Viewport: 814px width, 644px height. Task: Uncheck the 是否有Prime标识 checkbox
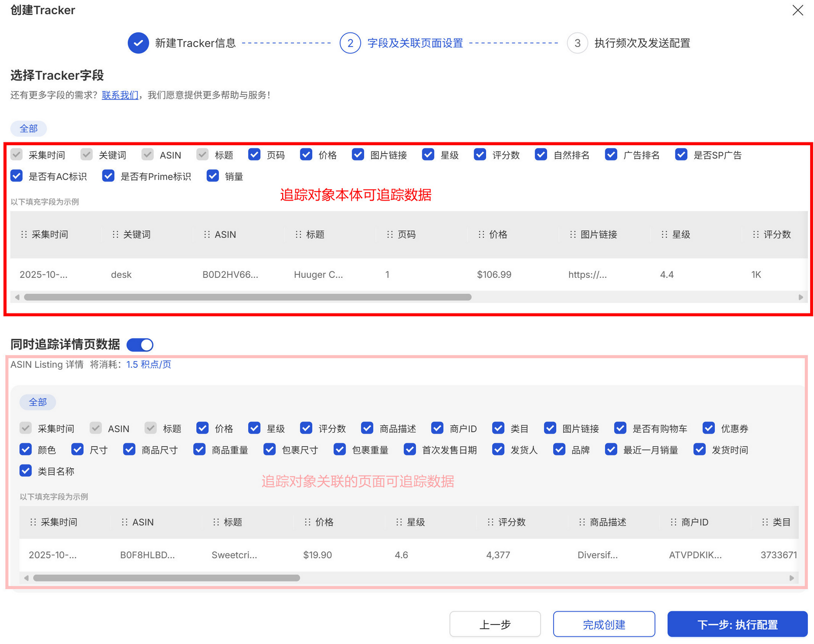pos(108,176)
